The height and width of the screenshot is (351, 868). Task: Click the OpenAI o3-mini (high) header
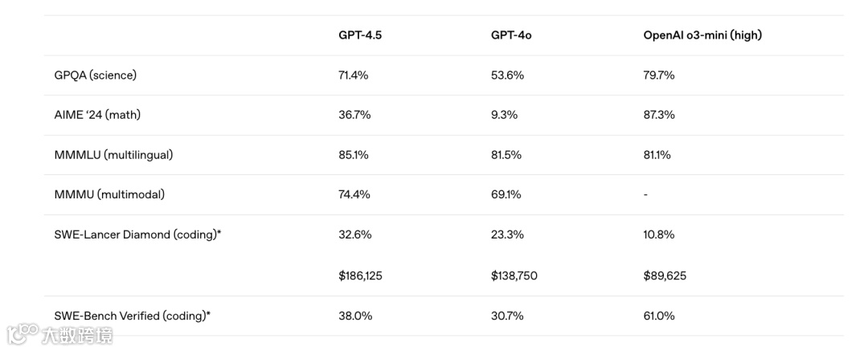(x=702, y=35)
